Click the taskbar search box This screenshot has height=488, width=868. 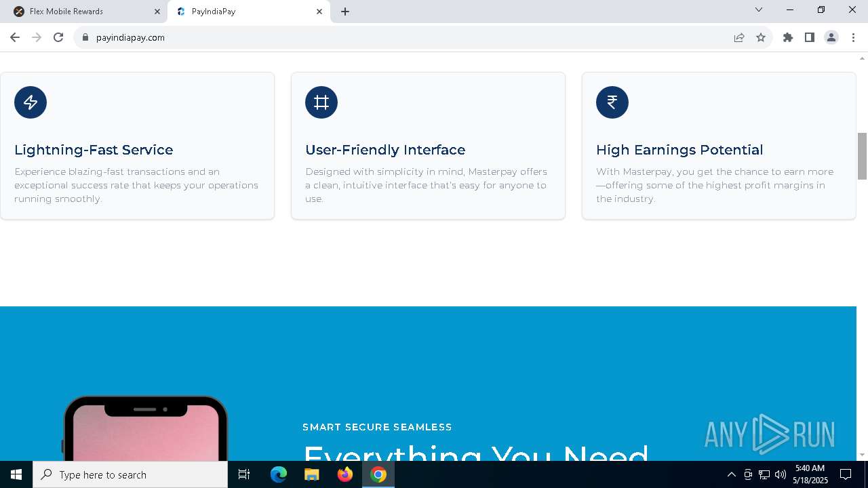click(130, 474)
